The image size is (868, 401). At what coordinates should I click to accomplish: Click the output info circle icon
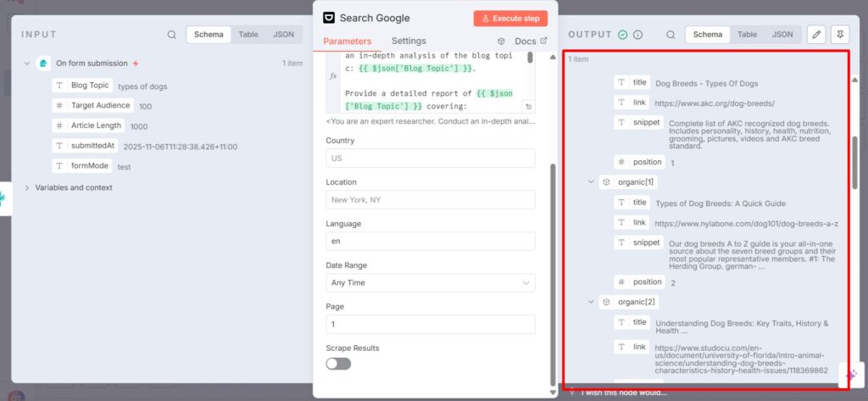(x=638, y=35)
